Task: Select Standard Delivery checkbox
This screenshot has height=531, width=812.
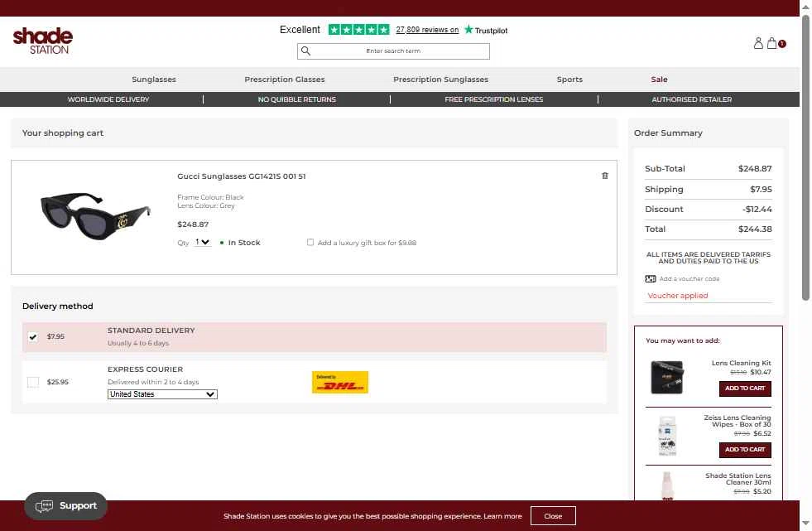Action: click(x=33, y=336)
